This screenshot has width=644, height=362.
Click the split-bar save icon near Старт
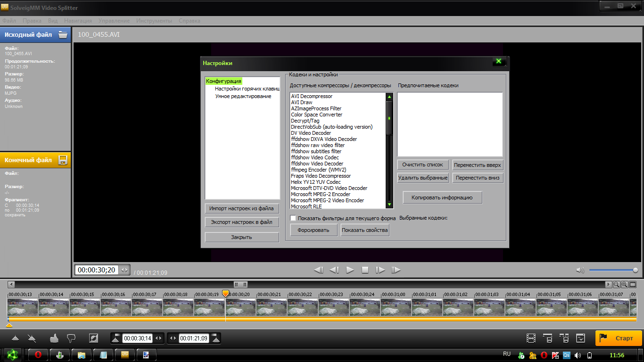[564, 338]
